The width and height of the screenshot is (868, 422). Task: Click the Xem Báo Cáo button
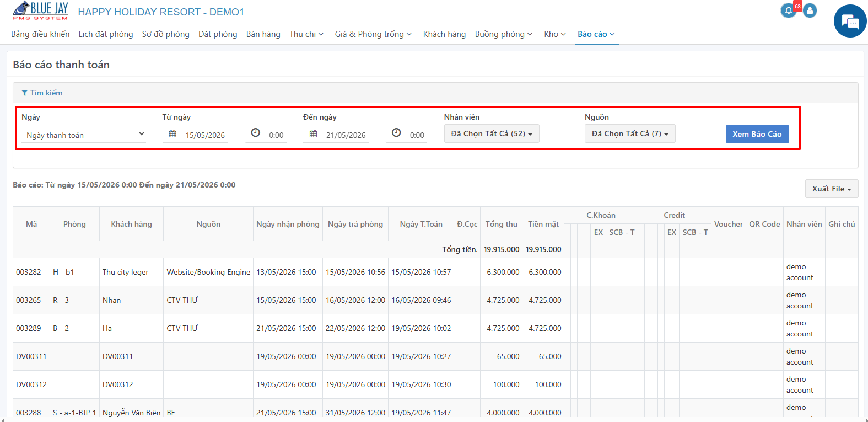point(757,134)
